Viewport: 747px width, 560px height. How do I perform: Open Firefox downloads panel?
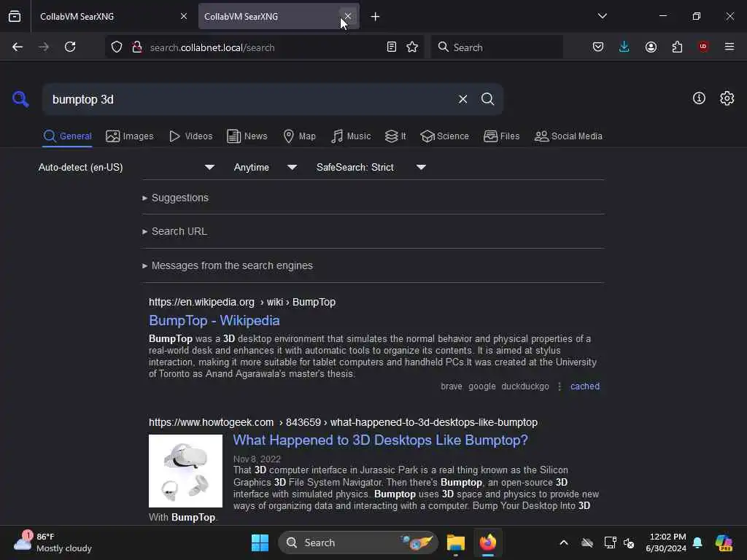[624, 47]
